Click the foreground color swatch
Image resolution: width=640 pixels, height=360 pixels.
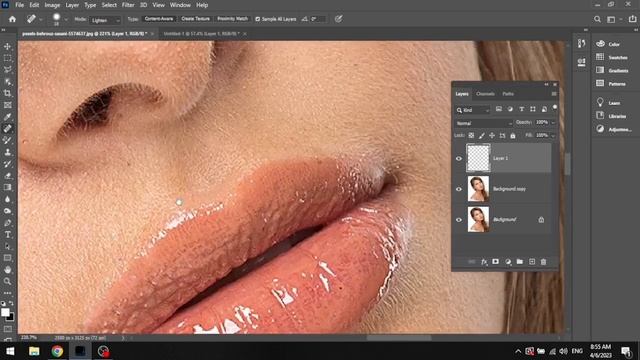tap(5, 312)
